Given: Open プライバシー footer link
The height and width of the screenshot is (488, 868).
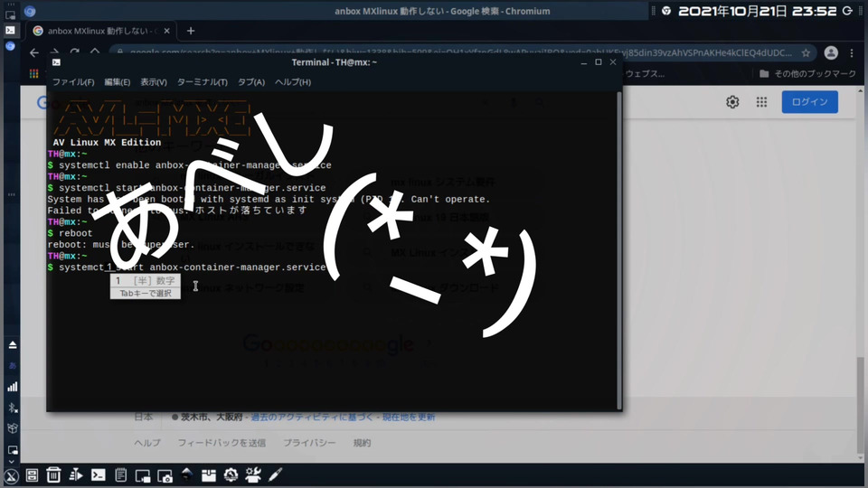Looking at the screenshot, I should [309, 443].
